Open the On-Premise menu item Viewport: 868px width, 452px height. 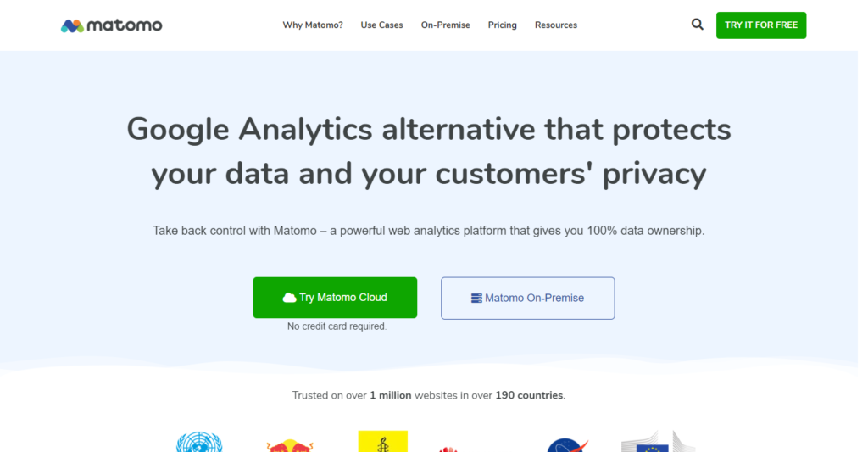pyautogui.click(x=445, y=25)
